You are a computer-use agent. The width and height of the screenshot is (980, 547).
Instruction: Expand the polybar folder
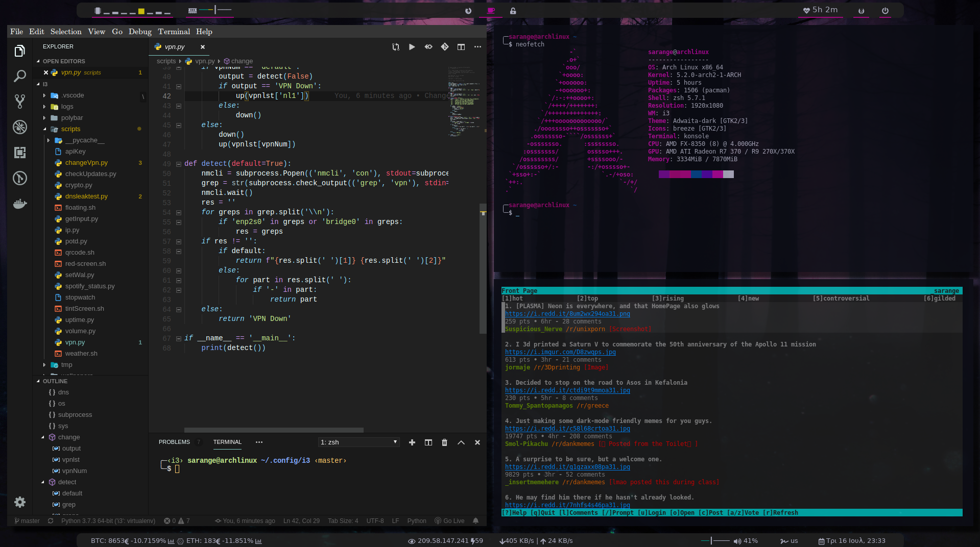(44, 118)
